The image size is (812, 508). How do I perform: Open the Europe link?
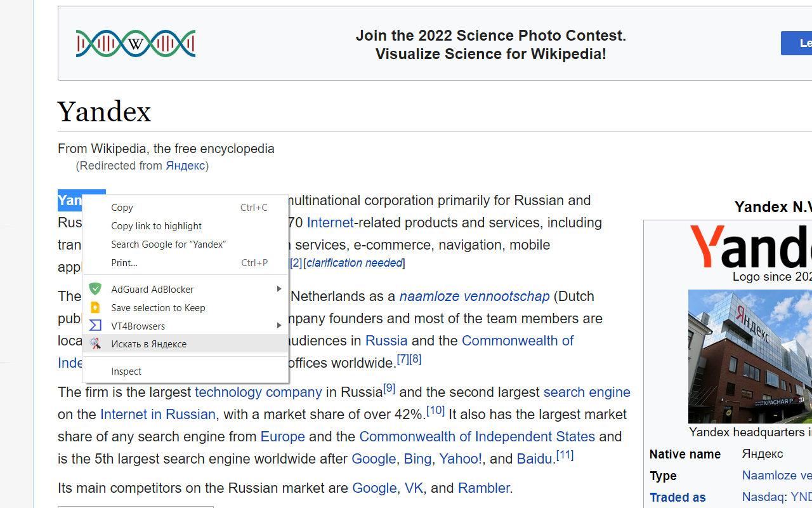click(x=283, y=437)
